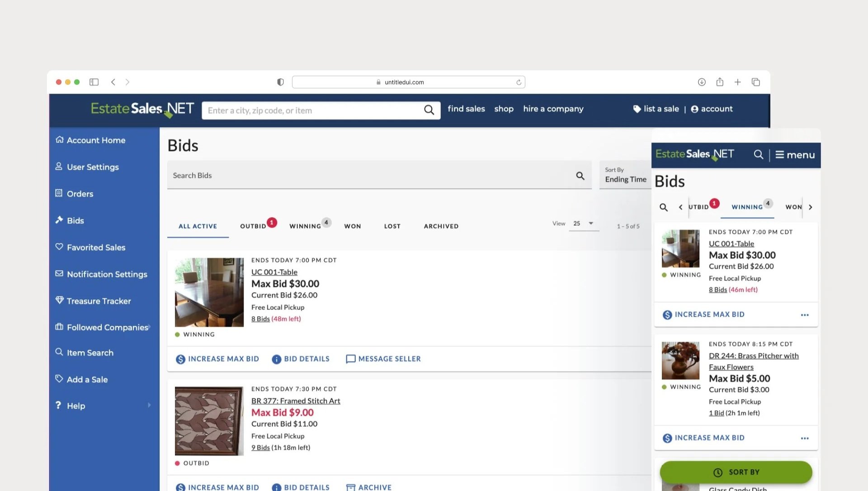Expand the Help submenu arrow
Screen dimensions: 868x491
coord(149,405)
